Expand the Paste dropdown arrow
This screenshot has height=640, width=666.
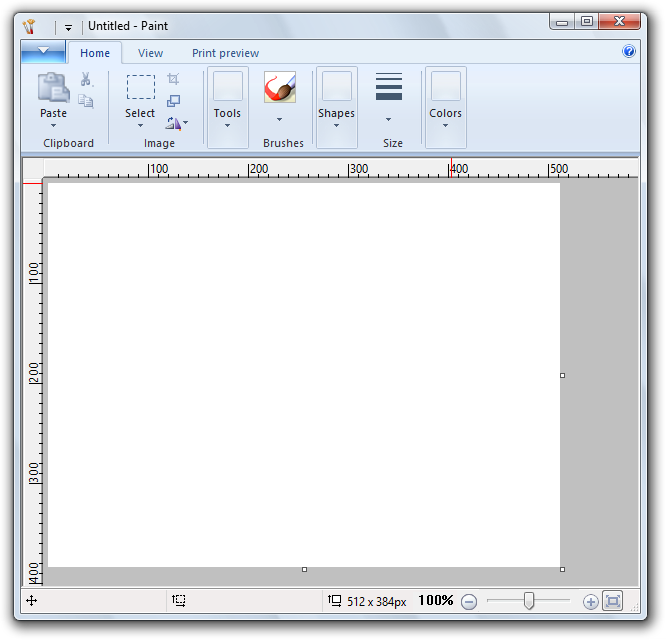click(x=54, y=126)
